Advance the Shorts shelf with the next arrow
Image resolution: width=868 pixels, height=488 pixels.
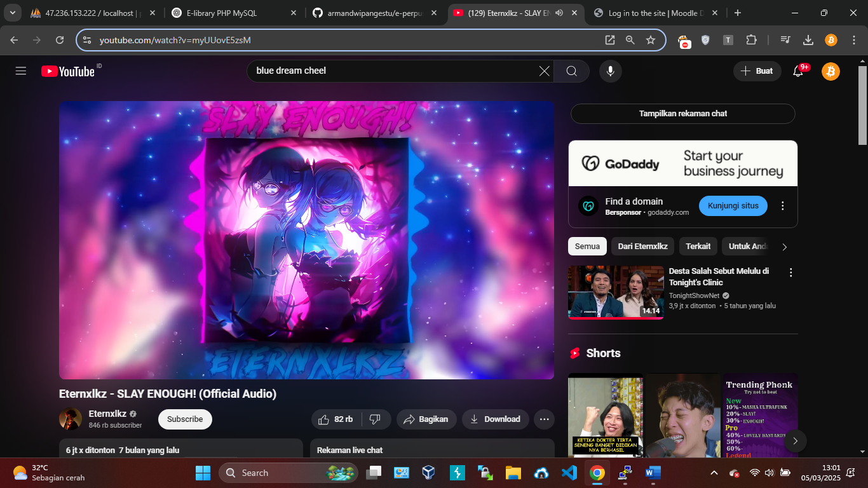click(795, 441)
